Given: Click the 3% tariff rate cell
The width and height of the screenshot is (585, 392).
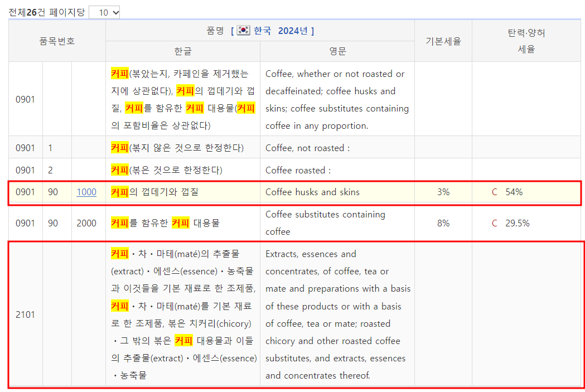Looking at the screenshot, I should tap(443, 192).
